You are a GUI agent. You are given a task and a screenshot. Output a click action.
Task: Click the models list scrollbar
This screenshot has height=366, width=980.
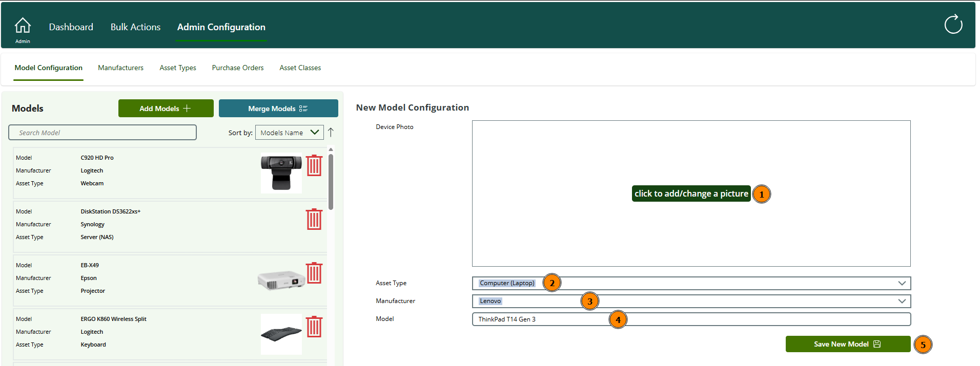click(x=331, y=182)
